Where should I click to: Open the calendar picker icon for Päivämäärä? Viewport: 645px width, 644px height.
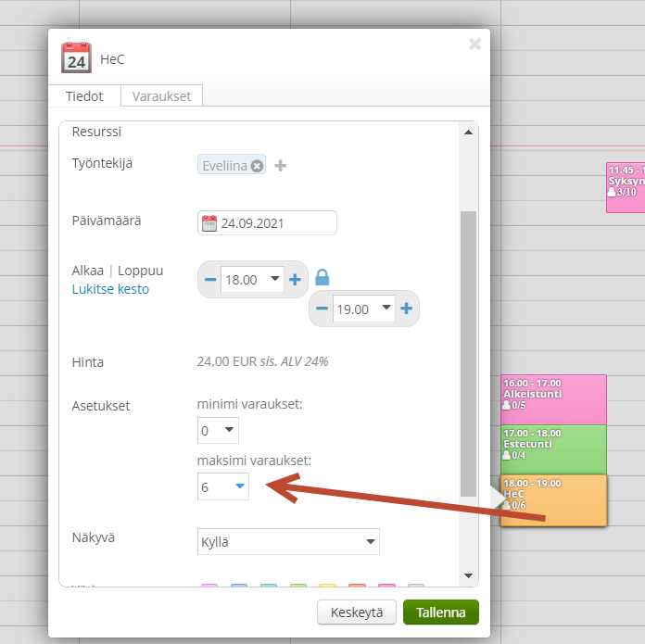[209, 223]
